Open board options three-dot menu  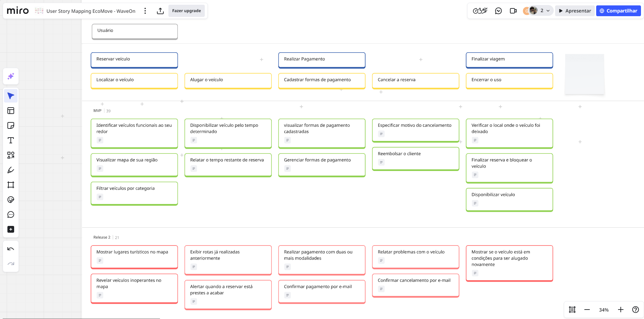145,11
